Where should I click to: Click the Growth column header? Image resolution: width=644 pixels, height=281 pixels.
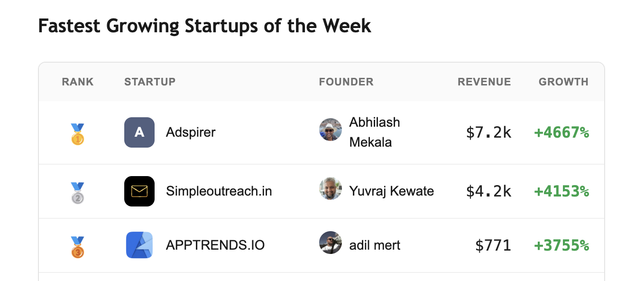[563, 82]
